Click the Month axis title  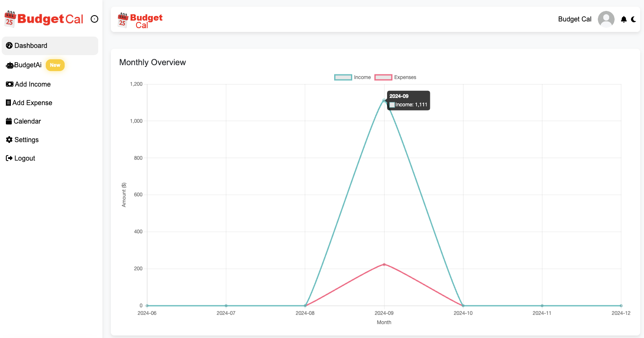pyautogui.click(x=384, y=322)
